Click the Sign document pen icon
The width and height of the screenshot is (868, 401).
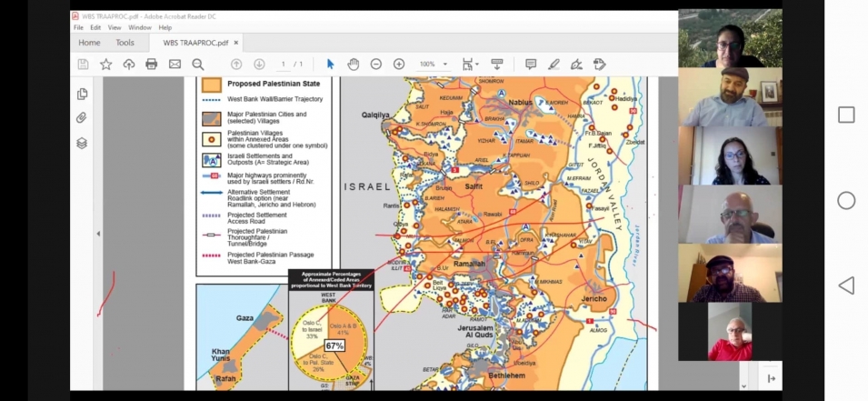tap(576, 65)
